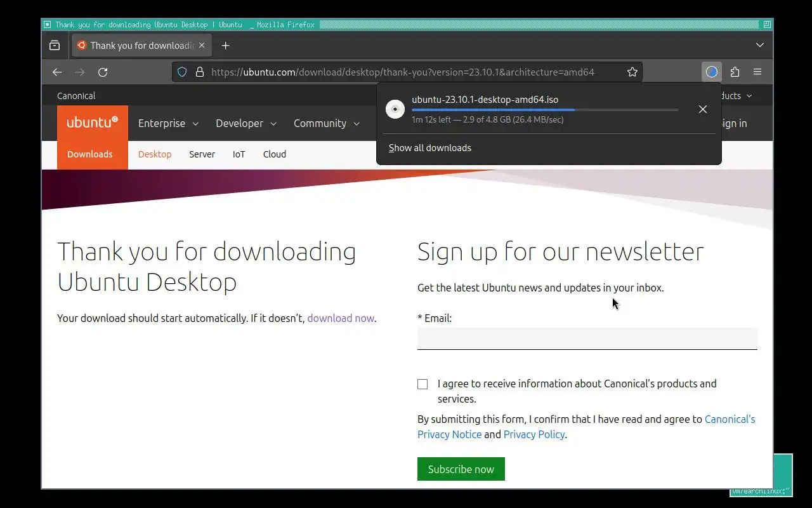Open the tracking protection shield icon
Screen dimensions: 812x508
click(182, 72)
